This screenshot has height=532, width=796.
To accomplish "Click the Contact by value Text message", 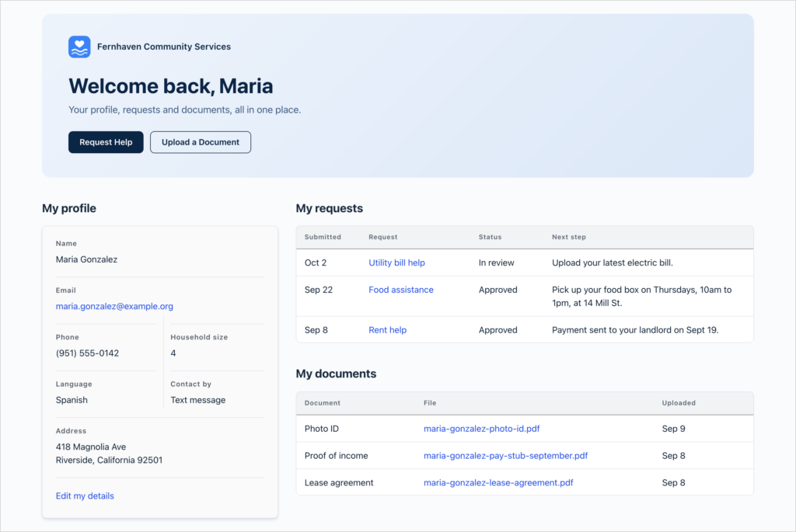I will click(198, 400).
